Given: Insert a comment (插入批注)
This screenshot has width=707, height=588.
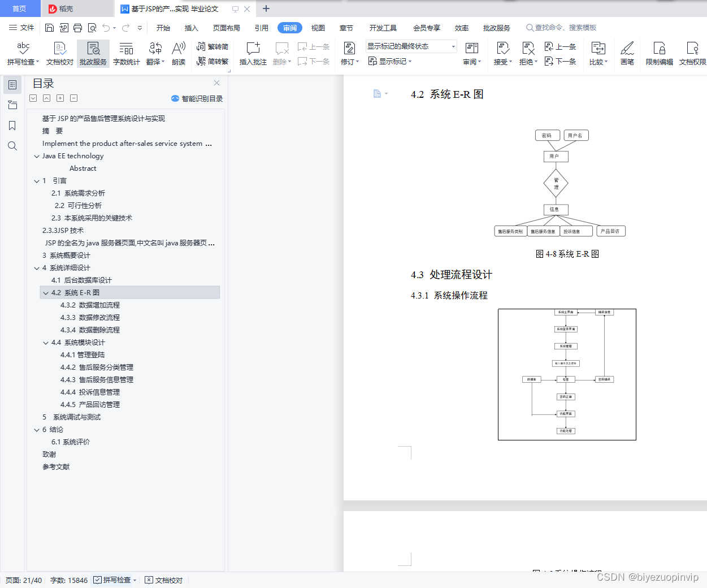Looking at the screenshot, I should tap(253, 54).
